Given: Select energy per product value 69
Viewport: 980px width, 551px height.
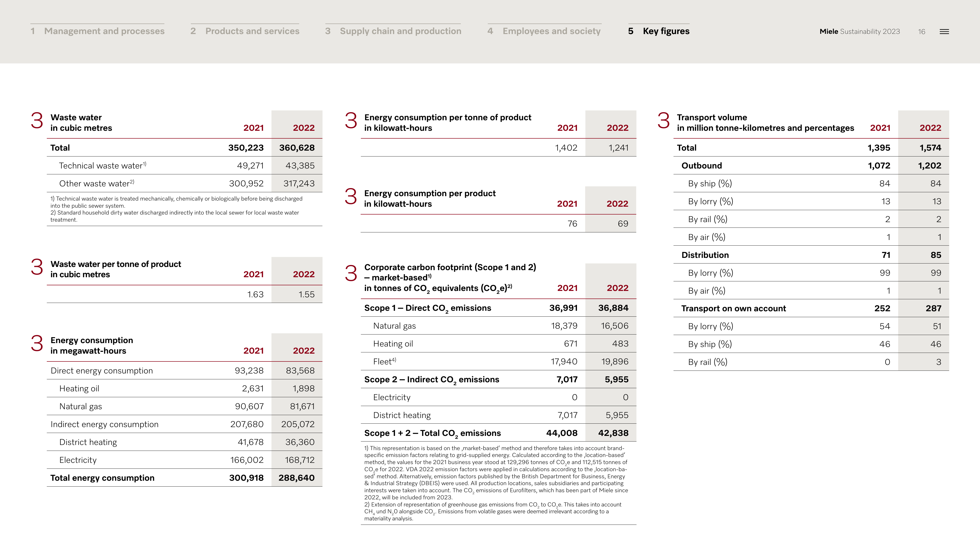Looking at the screenshot, I should click(623, 224).
